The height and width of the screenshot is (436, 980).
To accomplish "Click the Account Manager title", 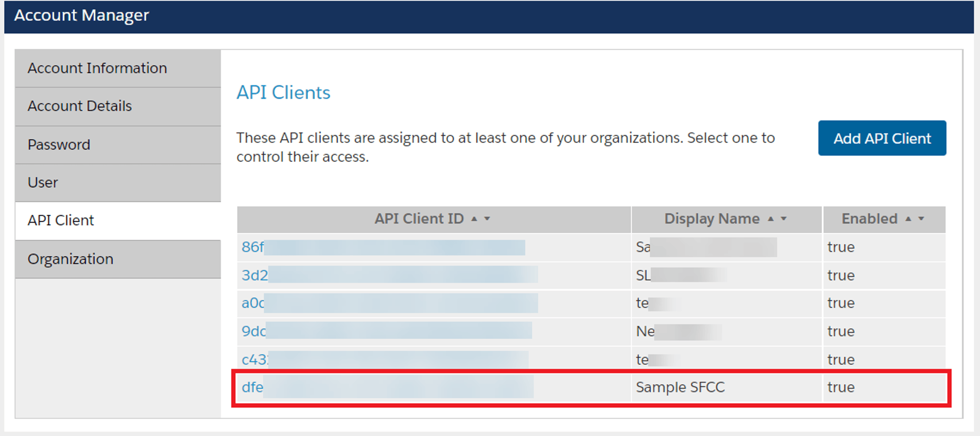I will pos(81,15).
